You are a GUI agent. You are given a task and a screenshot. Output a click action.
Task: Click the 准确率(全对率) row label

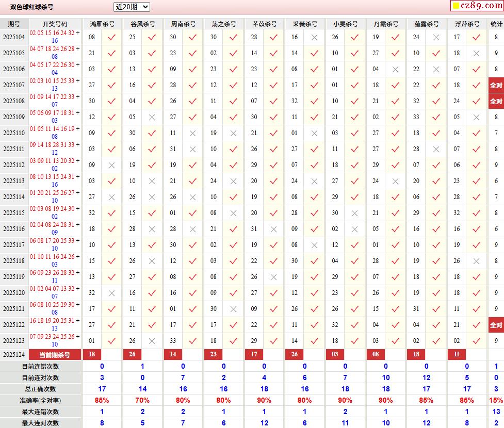point(40,400)
